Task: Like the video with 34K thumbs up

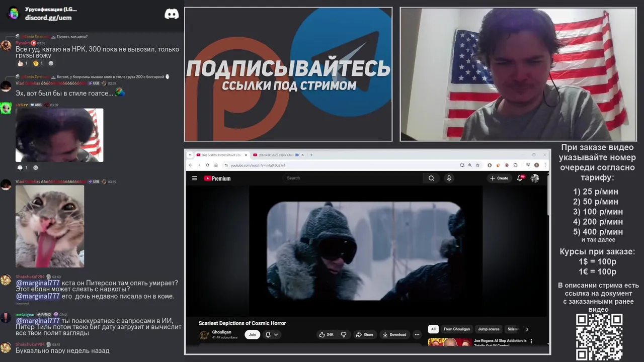Action: [x=327, y=334]
